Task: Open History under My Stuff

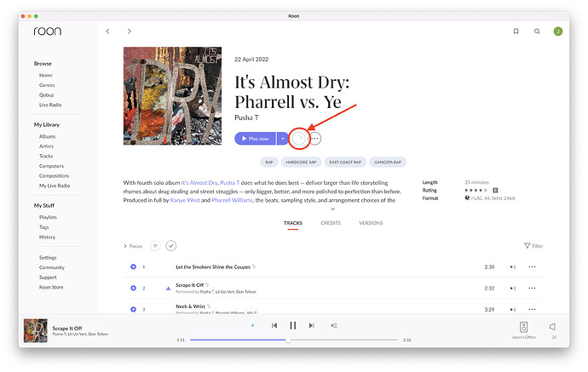Action: [x=47, y=238]
